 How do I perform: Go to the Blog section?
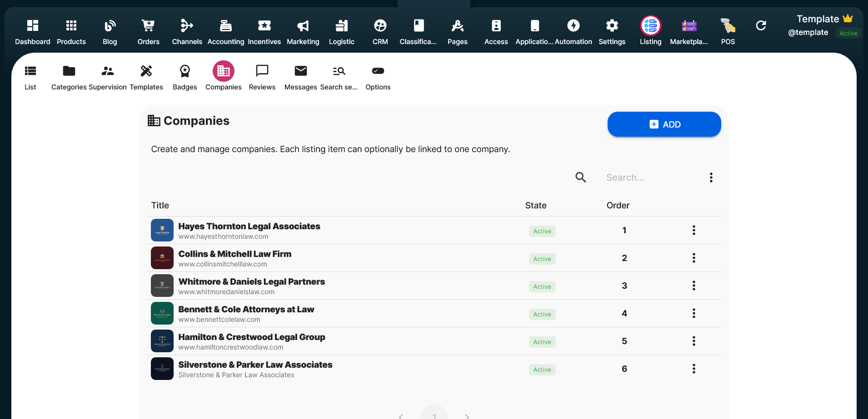tap(110, 32)
